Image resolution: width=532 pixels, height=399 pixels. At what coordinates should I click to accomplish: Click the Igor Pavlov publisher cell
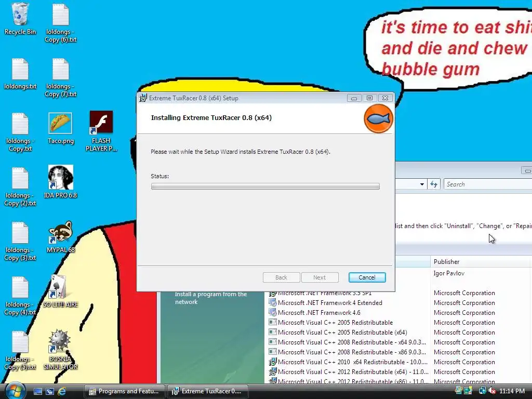point(449,273)
